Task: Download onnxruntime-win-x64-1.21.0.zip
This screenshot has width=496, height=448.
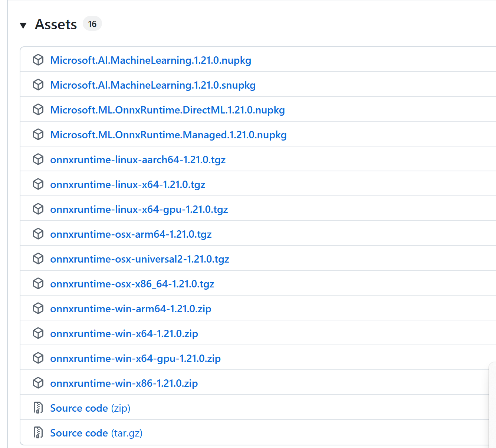Action: point(124,333)
